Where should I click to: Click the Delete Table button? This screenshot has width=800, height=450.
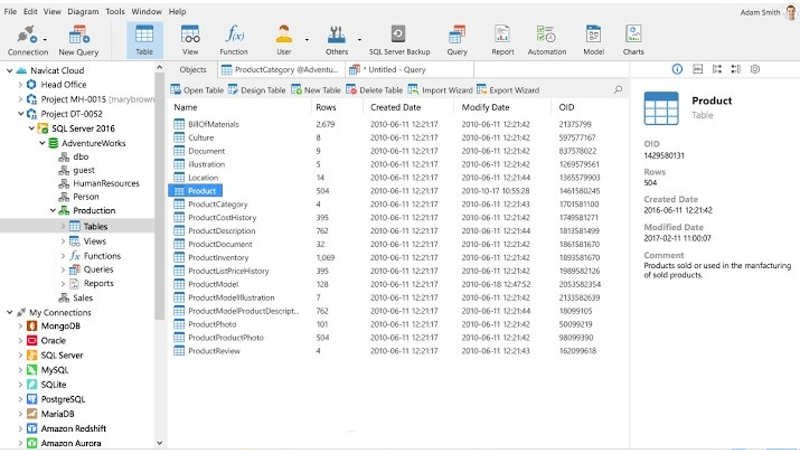[x=374, y=90]
